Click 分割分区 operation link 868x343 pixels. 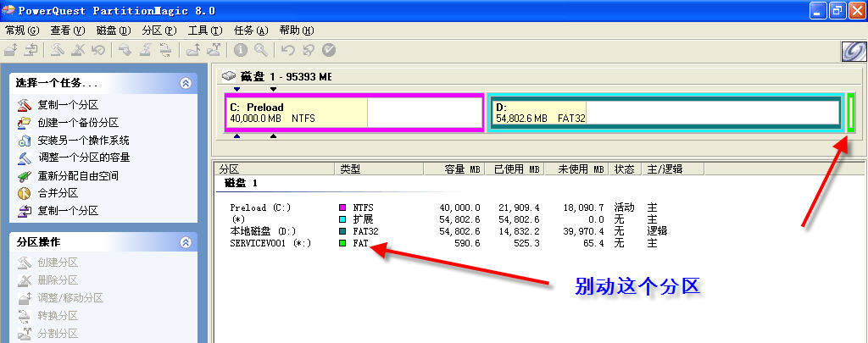(58, 334)
